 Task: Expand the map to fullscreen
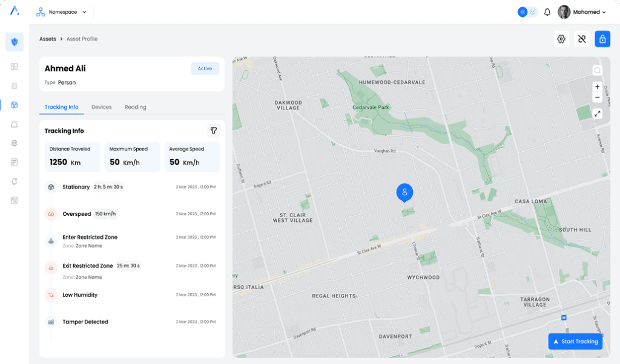(598, 114)
